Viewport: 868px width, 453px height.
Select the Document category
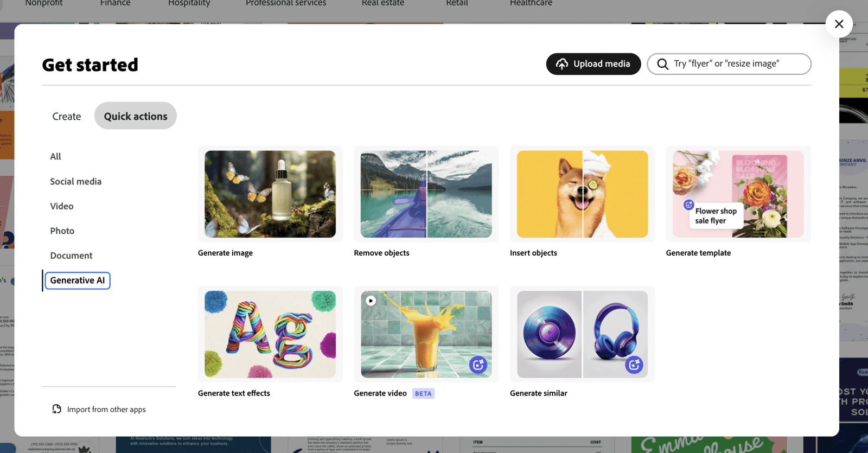point(71,256)
